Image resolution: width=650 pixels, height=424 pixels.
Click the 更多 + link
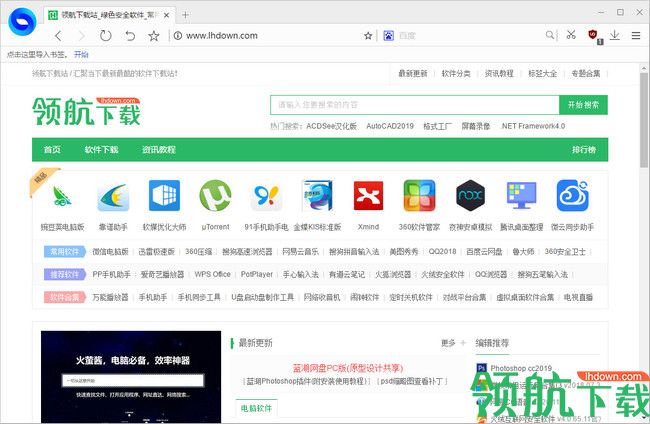pos(454,343)
